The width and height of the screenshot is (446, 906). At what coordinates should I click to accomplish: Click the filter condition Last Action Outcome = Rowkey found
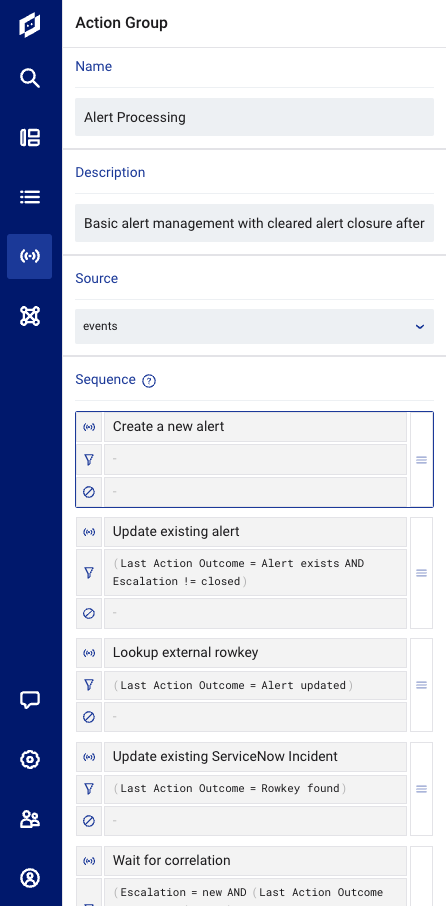pos(229,788)
